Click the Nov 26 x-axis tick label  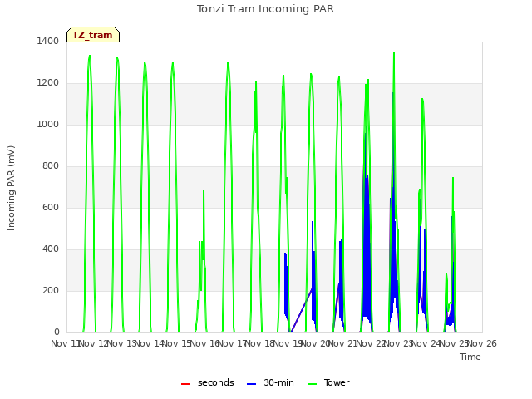click(x=482, y=343)
